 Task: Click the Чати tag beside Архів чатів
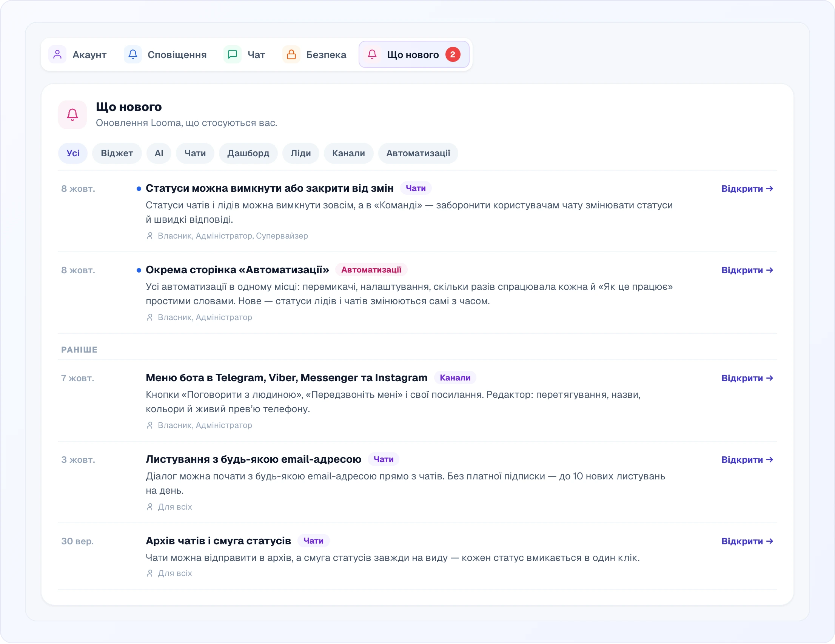[x=314, y=541]
